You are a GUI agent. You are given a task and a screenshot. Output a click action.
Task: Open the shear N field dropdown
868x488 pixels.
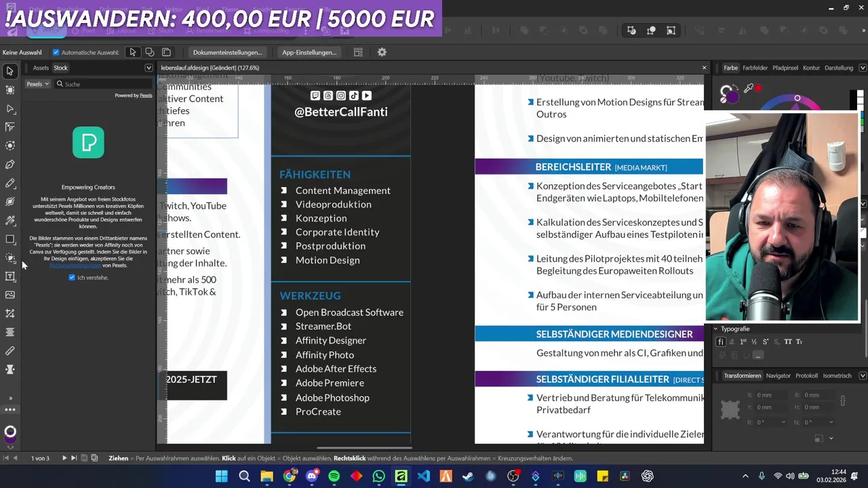(x=831, y=422)
